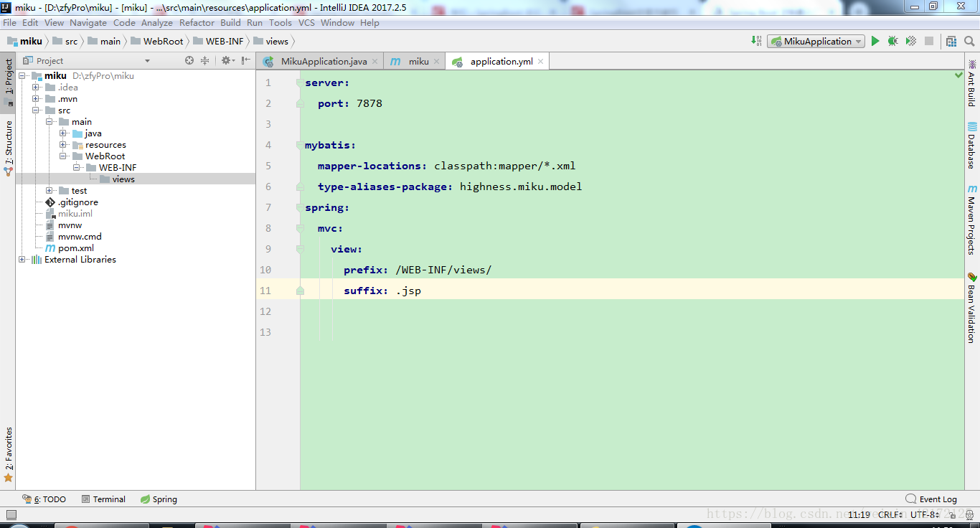Screen dimensions: 980x528
Task: Click line:column 11:19 indicator
Action: [859, 514]
